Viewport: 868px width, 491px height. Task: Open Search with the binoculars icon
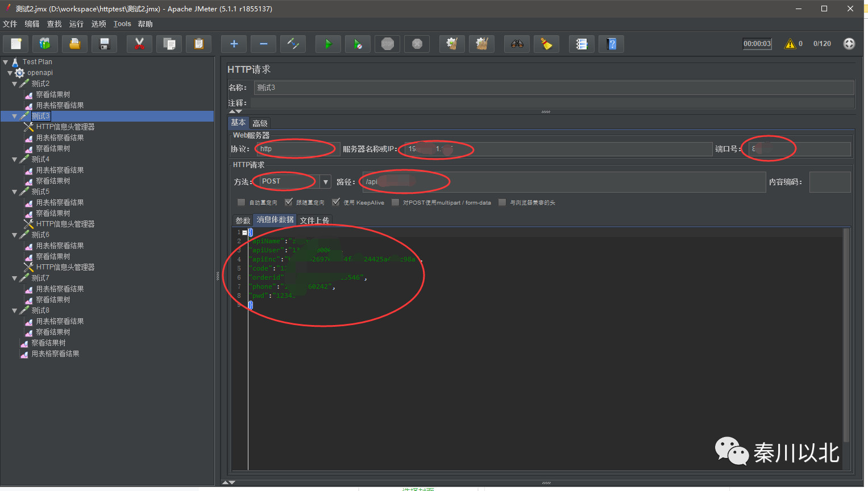pos(517,44)
